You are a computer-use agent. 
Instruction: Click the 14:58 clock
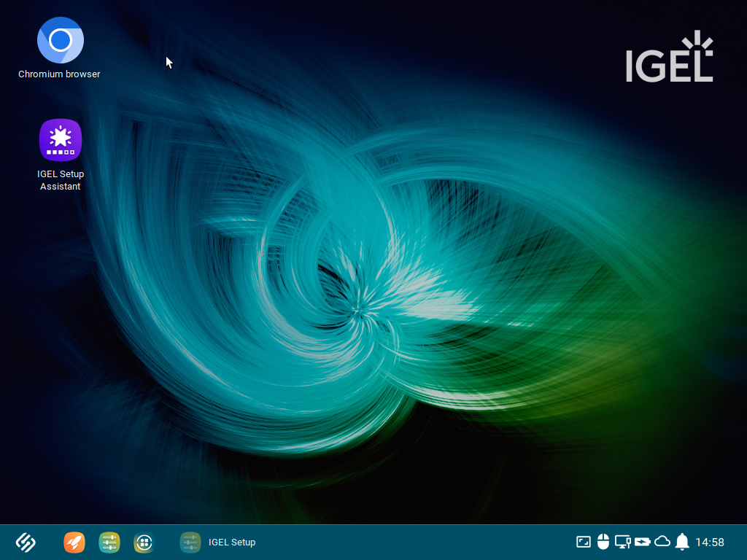pyautogui.click(x=710, y=542)
